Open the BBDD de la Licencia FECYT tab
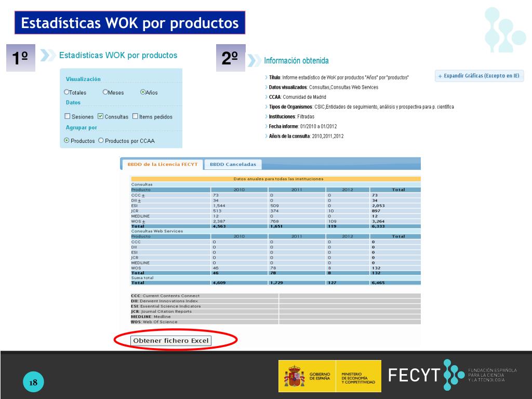The width and height of the screenshot is (532, 399). [163, 165]
